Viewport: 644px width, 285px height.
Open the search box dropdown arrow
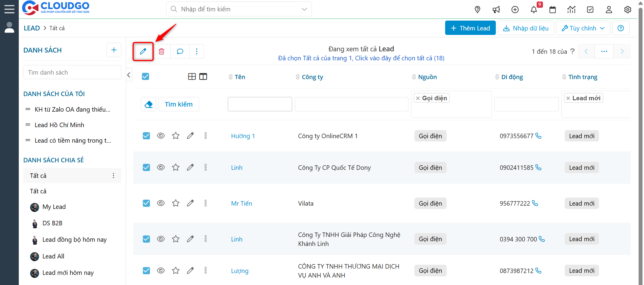(304, 9)
